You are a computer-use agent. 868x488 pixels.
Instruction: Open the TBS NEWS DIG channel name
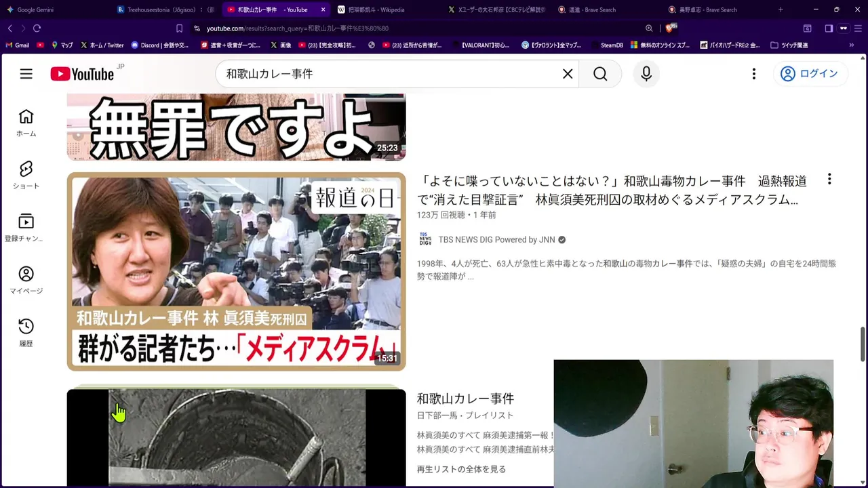pos(496,239)
